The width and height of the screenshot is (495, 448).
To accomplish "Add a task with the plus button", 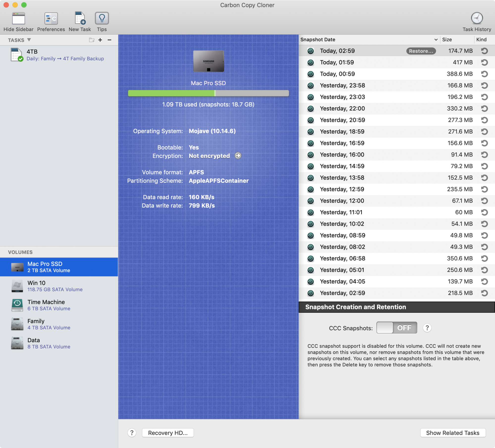I will coord(100,40).
